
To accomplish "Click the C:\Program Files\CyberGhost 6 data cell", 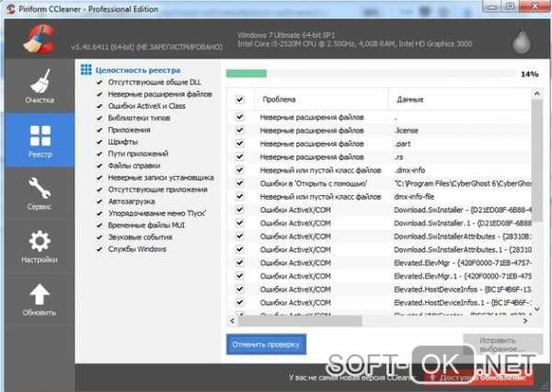I will [462, 183].
